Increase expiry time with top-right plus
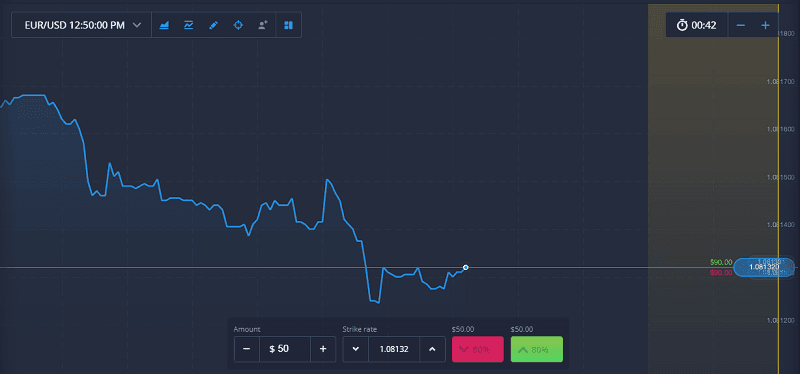The height and width of the screenshot is (374, 800). click(765, 25)
